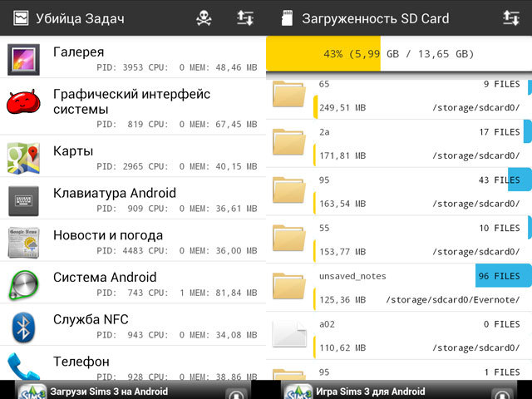Select the Карты process name
The width and height of the screenshot is (532, 399).
pos(73,151)
